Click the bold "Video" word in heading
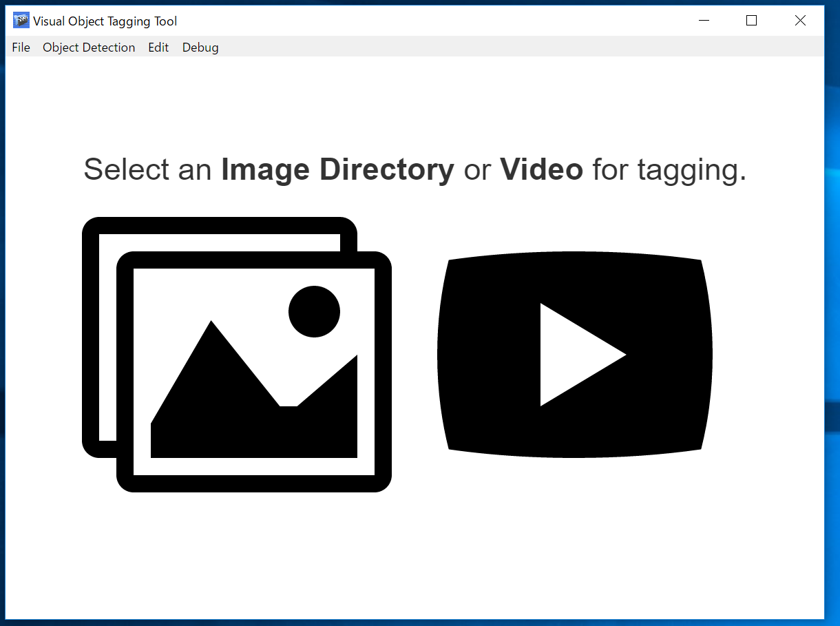The width and height of the screenshot is (840, 626). tap(541, 169)
